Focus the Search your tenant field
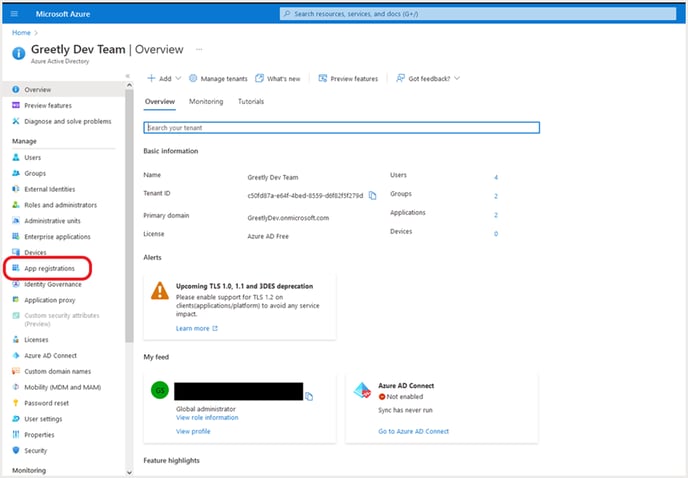The height and width of the screenshot is (478, 688). pyautogui.click(x=341, y=128)
